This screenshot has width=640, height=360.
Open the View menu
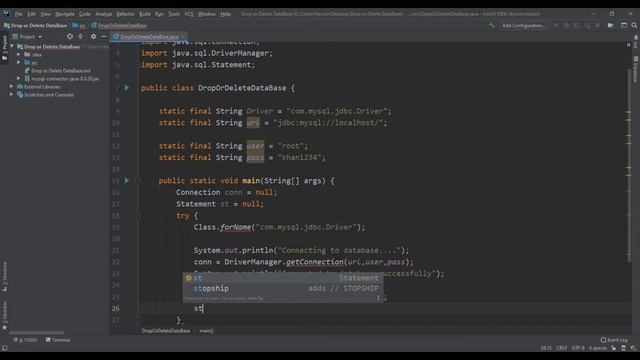[x=45, y=14]
